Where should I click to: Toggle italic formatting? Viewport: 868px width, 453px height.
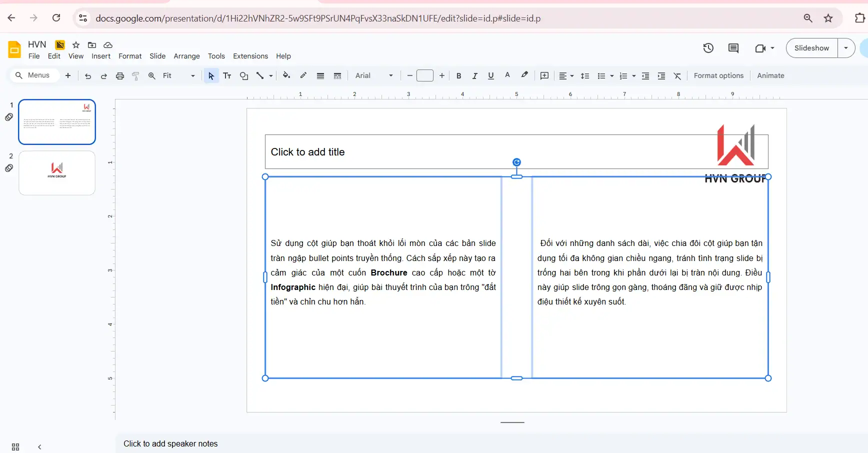474,75
